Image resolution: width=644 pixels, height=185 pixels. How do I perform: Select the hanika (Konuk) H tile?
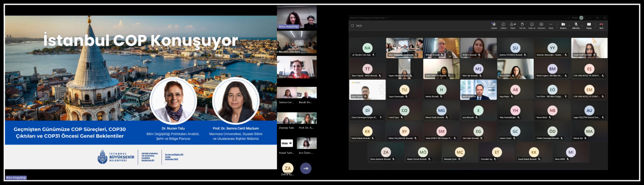coord(441,89)
